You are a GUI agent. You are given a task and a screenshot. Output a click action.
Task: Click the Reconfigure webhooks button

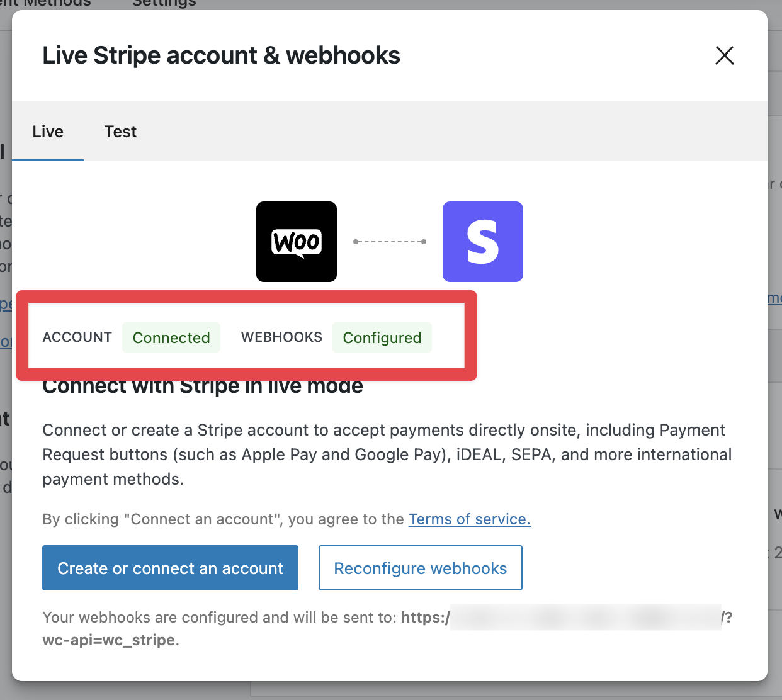[x=420, y=568]
